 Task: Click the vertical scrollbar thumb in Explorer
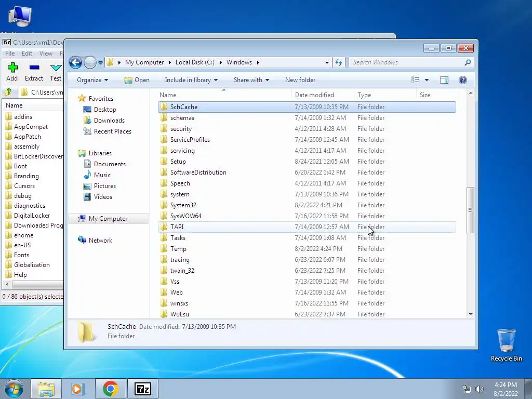pos(470,210)
